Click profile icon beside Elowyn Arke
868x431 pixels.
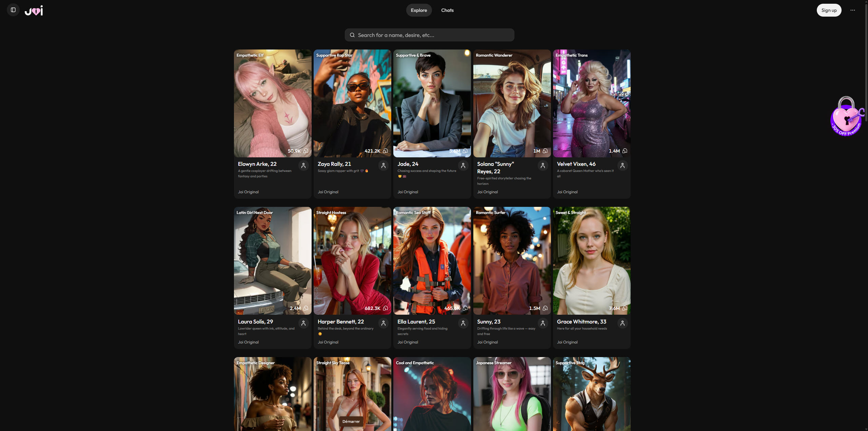click(x=303, y=165)
